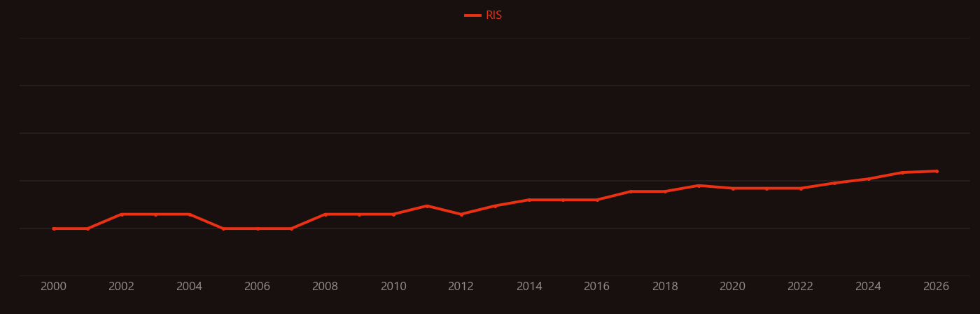This screenshot has height=314, width=980.
Task: Click the 2000 x-axis label
Action: pyautogui.click(x=53, y=287)
